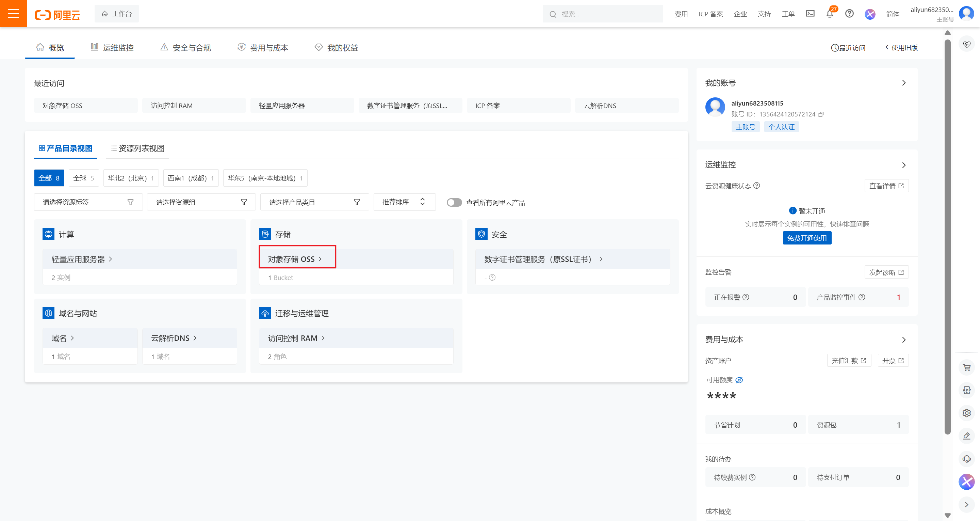Open the 请选择资源标签 filter dropdown
This screenshot has width=980, height=521.
88,202
